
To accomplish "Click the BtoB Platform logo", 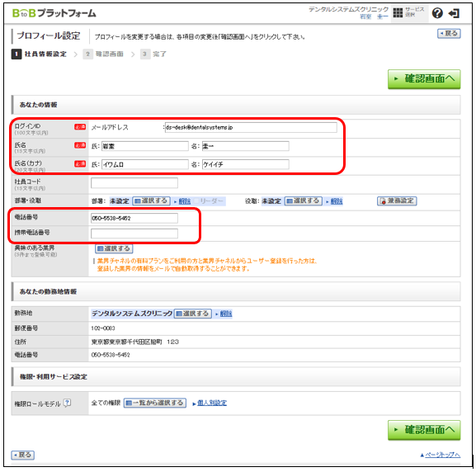I will click(54, 13).
